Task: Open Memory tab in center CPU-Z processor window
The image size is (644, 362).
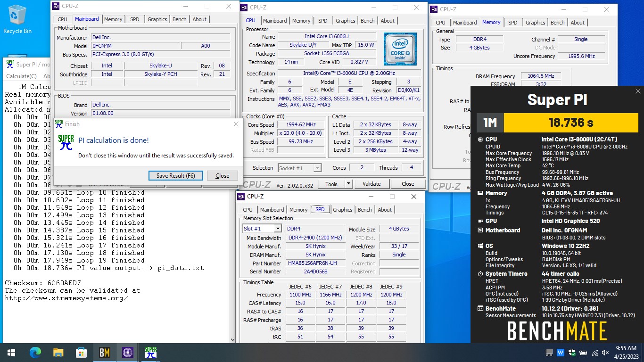Action: pos(301,21)
